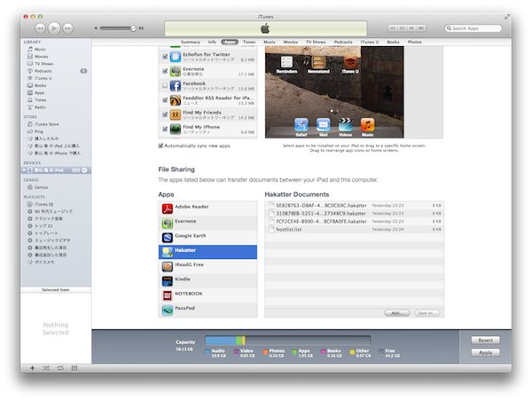Viewport: 532px width, 401px height.
Task: Toggle the artwork viewer button
Action: click(74, 368)
